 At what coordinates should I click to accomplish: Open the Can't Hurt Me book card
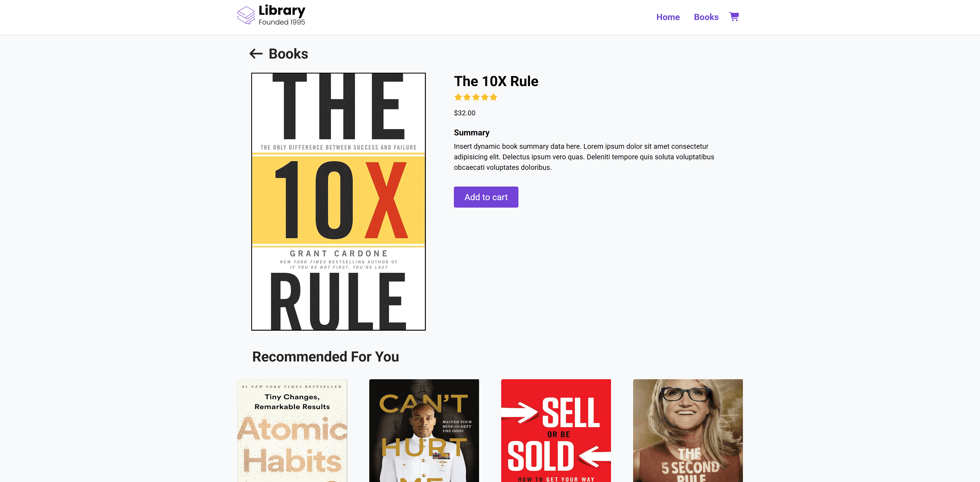tap(424, 430)
